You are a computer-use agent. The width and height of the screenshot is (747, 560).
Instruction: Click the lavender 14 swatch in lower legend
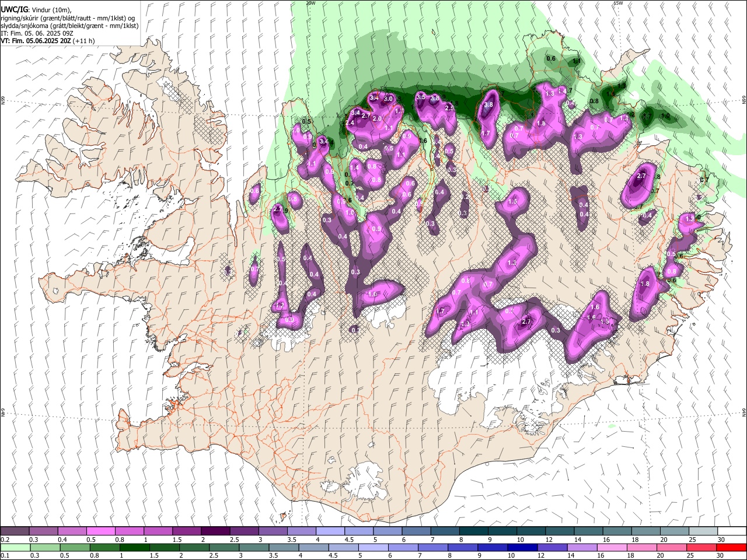(x=582, y=547)
